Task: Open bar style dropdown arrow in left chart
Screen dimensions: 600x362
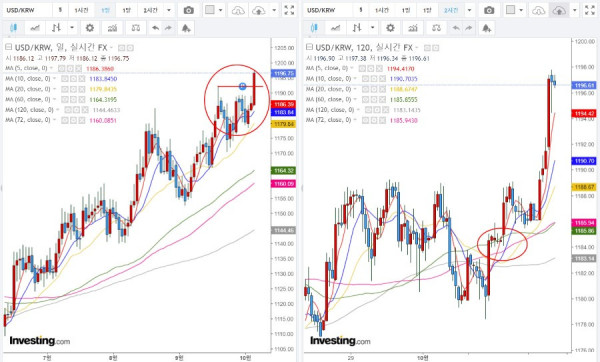Action: point(72,28)
